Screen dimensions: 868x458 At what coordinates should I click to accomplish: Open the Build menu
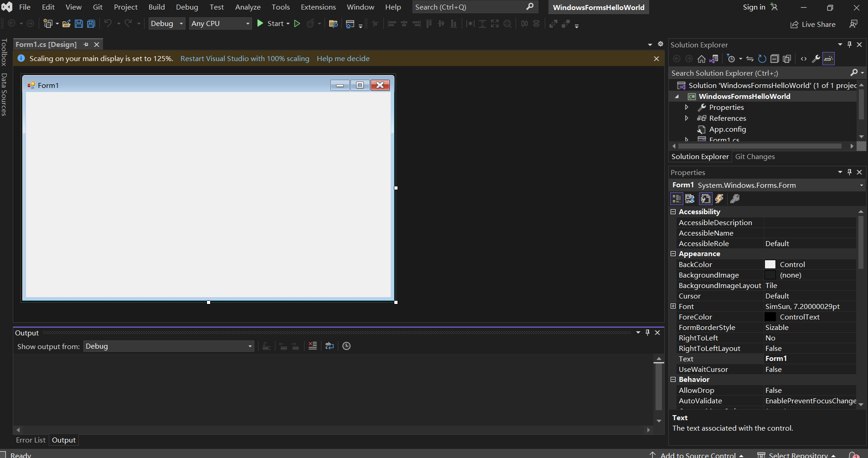[157, 7]
